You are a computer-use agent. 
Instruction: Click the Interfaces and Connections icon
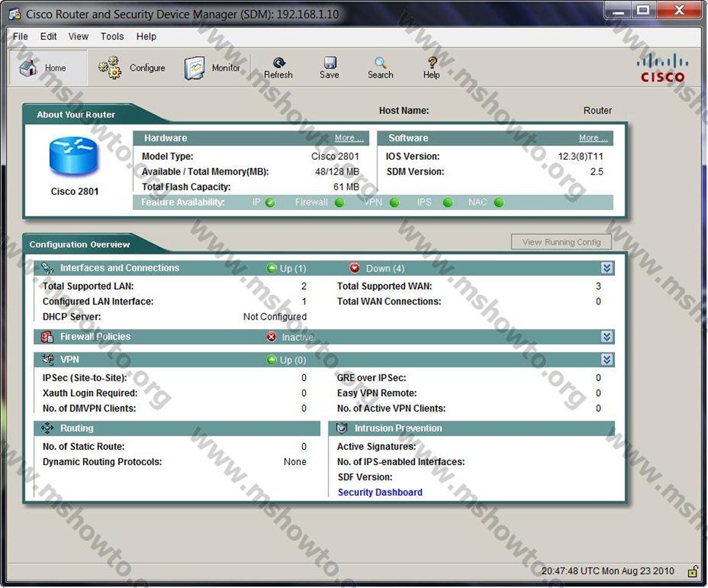tap(48, 268)
